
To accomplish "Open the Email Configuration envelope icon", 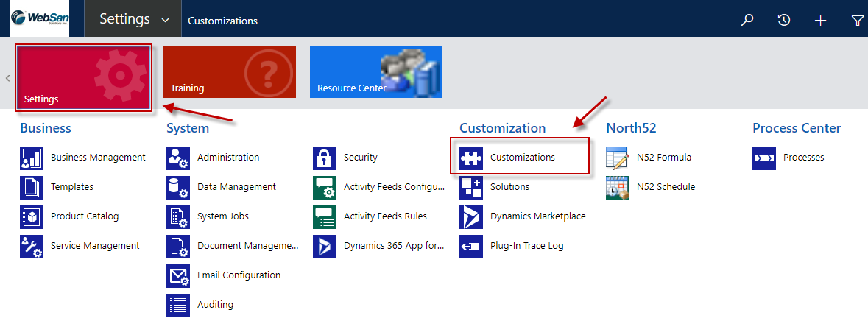I will point(178,275).
